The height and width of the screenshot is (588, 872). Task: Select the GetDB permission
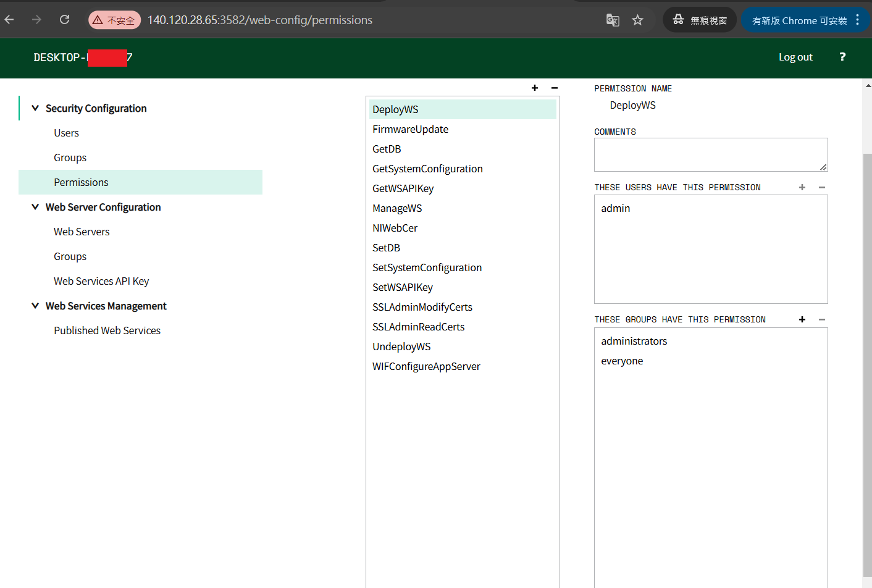click(x=463, y=149)
